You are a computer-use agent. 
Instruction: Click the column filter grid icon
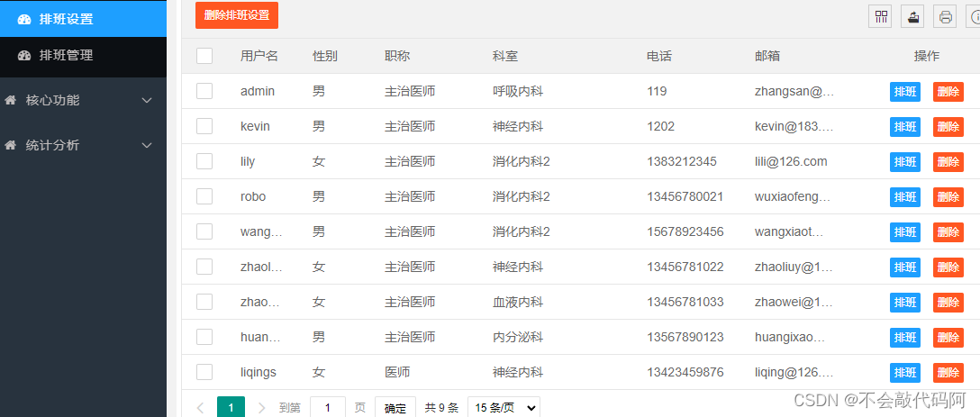pyautogui.click(x=881, y=17)
